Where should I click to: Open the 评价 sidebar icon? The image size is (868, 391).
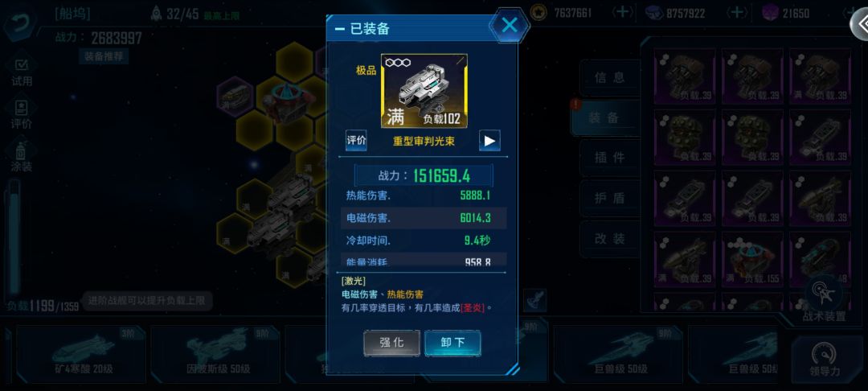click(22, 114)
